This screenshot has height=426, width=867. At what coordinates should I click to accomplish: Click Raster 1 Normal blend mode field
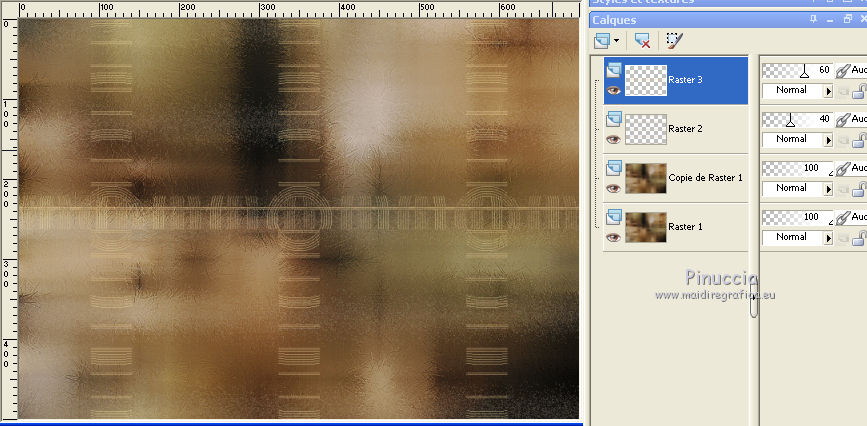click(793, 238)
